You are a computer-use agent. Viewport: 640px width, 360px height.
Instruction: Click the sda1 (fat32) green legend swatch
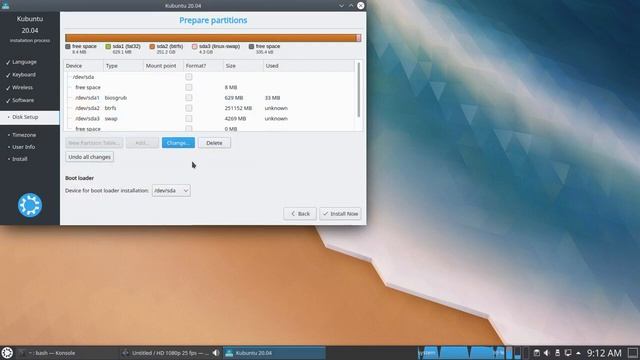point(108,47)
